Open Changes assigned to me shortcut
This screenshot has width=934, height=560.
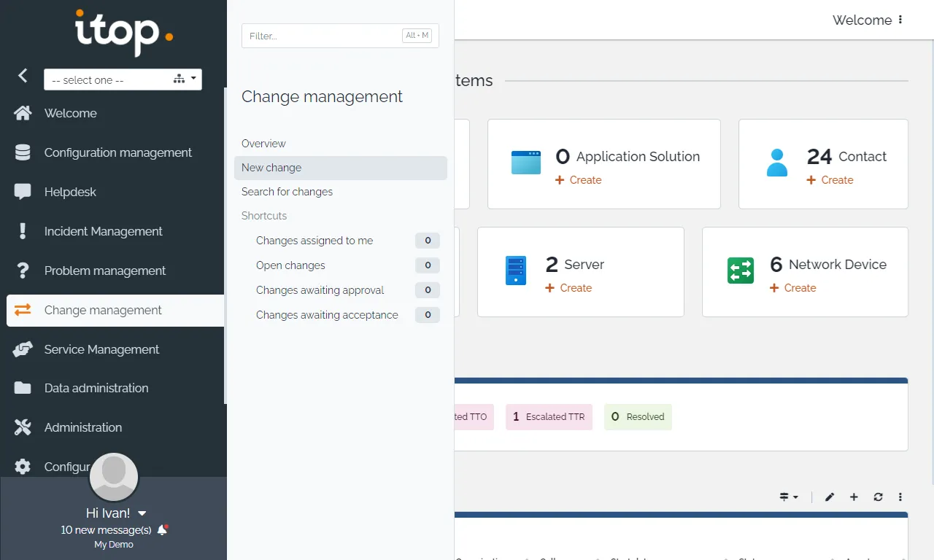coord(314,241)
